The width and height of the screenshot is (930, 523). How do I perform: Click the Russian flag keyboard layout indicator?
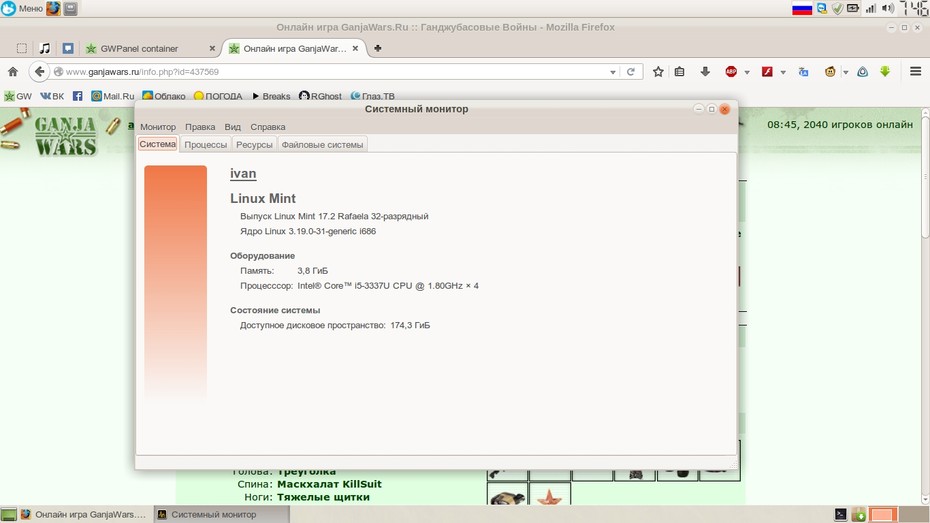click(802, 8)
